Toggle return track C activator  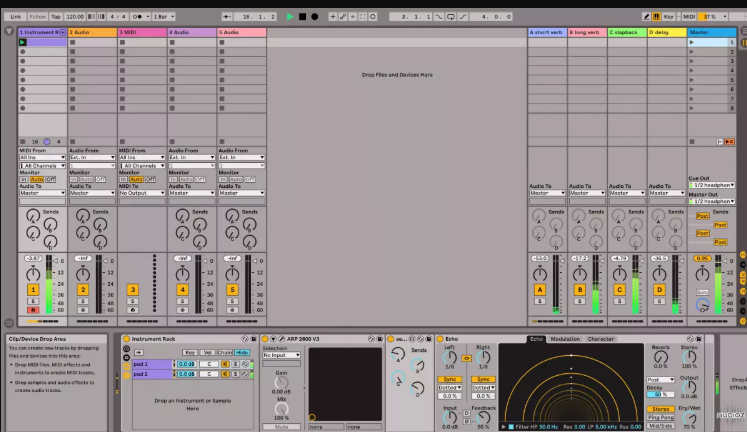click(619, 290)
